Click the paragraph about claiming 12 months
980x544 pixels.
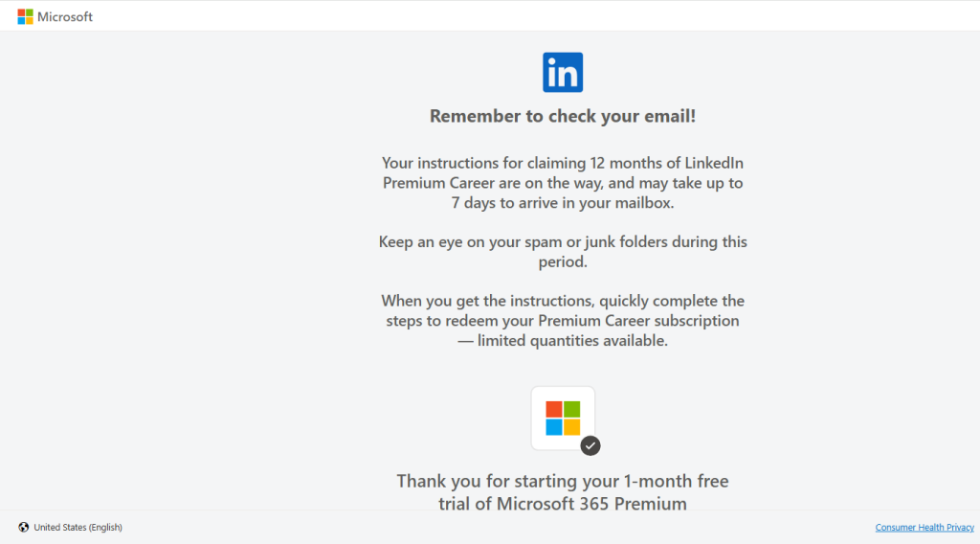pyautogui.click(x=563, y=183)
